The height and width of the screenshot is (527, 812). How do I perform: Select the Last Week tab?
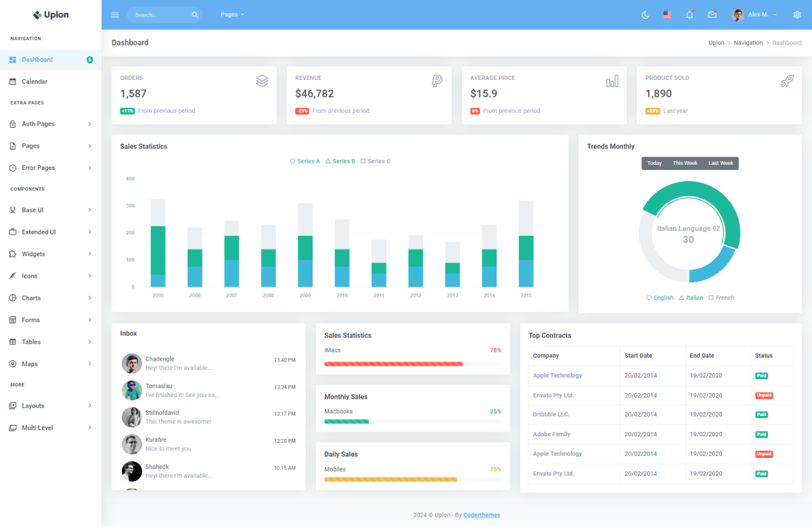[721, 163]
